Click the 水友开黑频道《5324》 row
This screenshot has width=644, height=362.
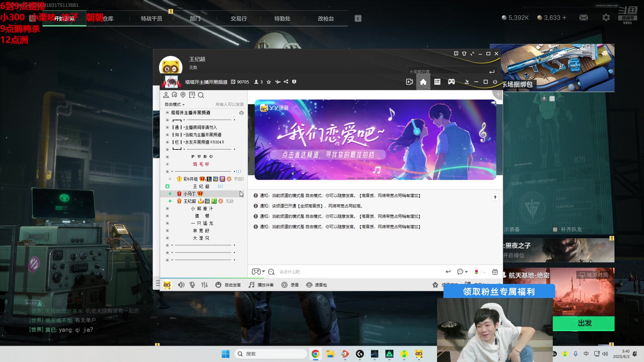[204, 142]
